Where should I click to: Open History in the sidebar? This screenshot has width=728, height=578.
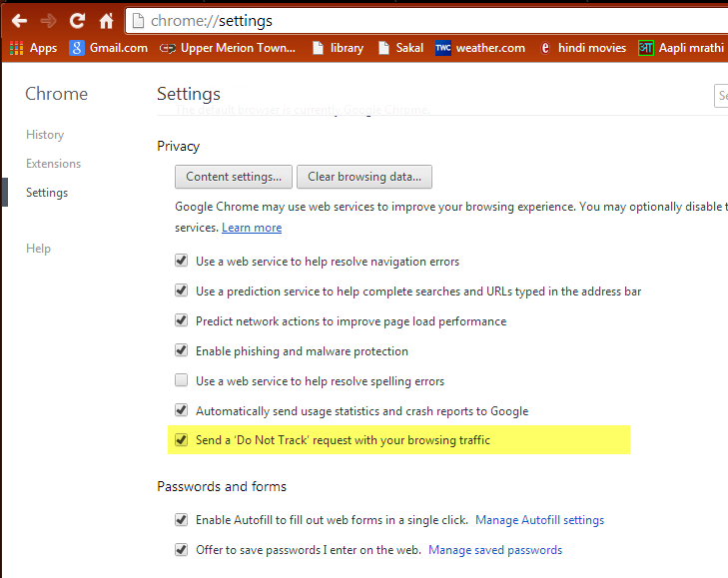coord(45,135)
